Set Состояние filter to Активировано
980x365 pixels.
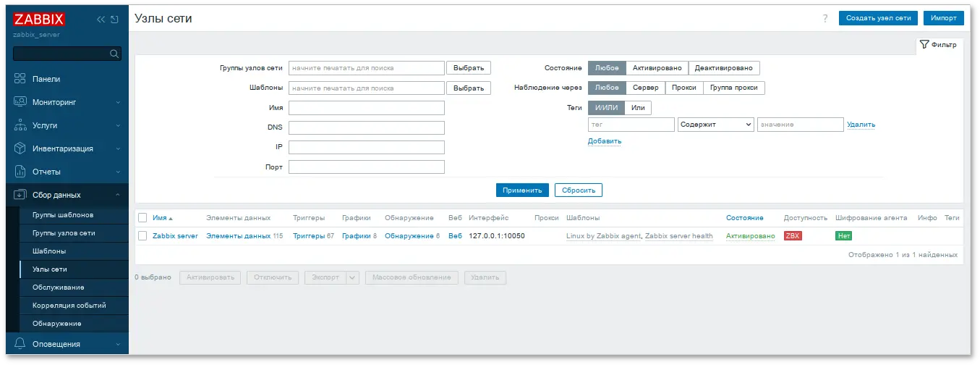[657, 68]
